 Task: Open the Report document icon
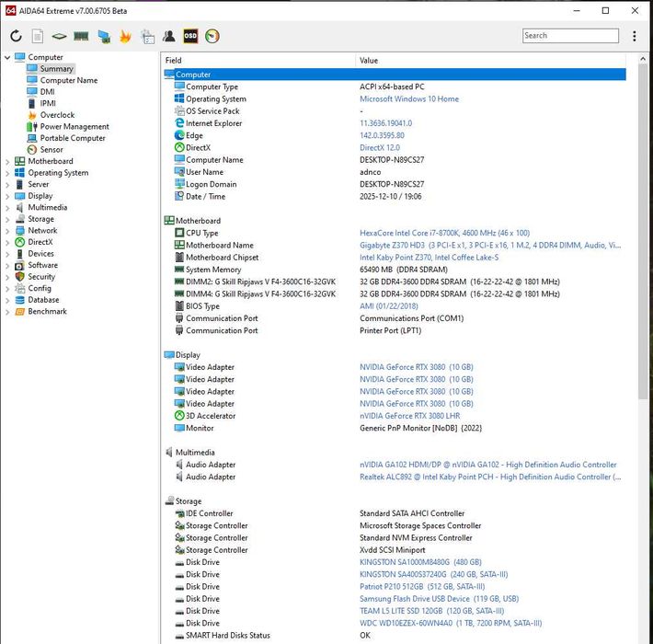click(38, 36)
